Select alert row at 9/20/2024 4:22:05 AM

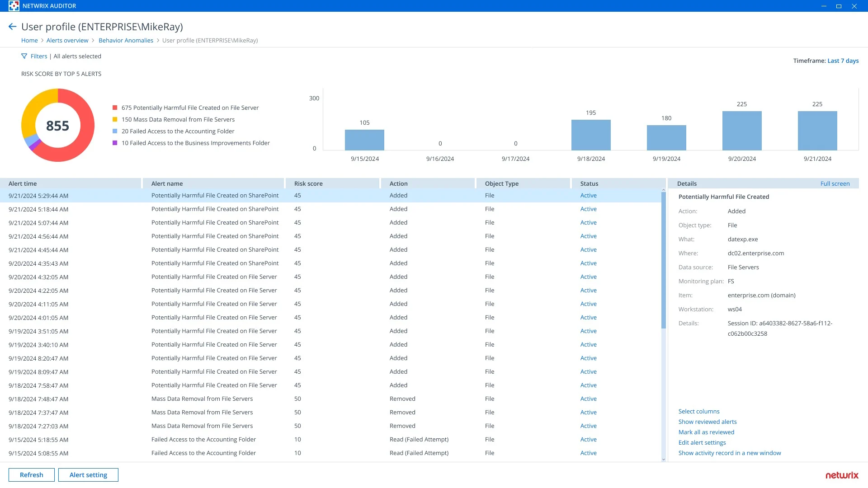click(x=330, y=291)
